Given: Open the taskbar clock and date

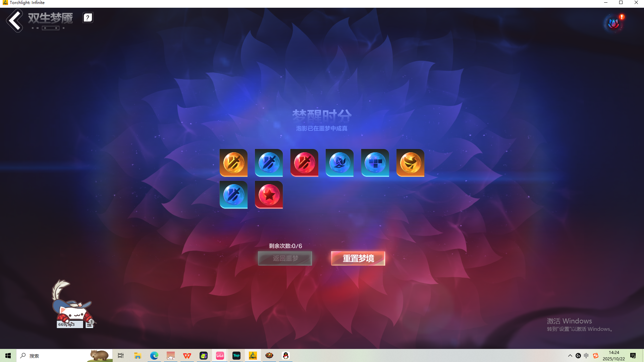Looking at the screenshot, I should coord(613,356).
